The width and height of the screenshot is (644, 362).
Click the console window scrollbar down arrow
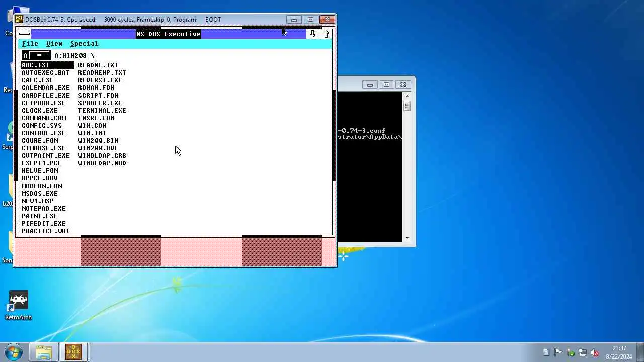(407, 238)
